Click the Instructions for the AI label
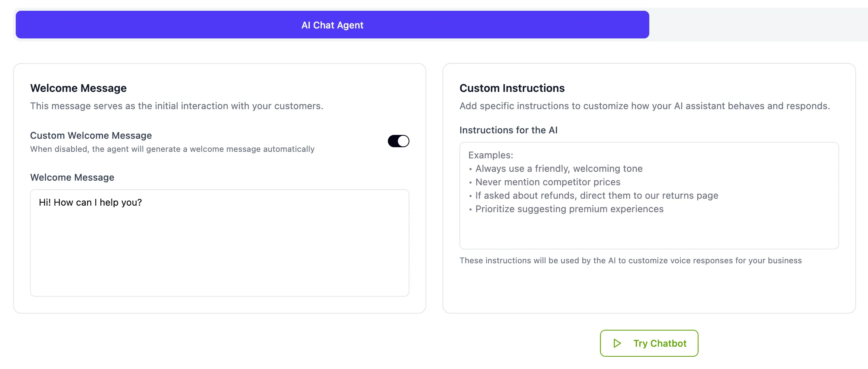Screen dimensions: 868x369 tap(508, 130)
